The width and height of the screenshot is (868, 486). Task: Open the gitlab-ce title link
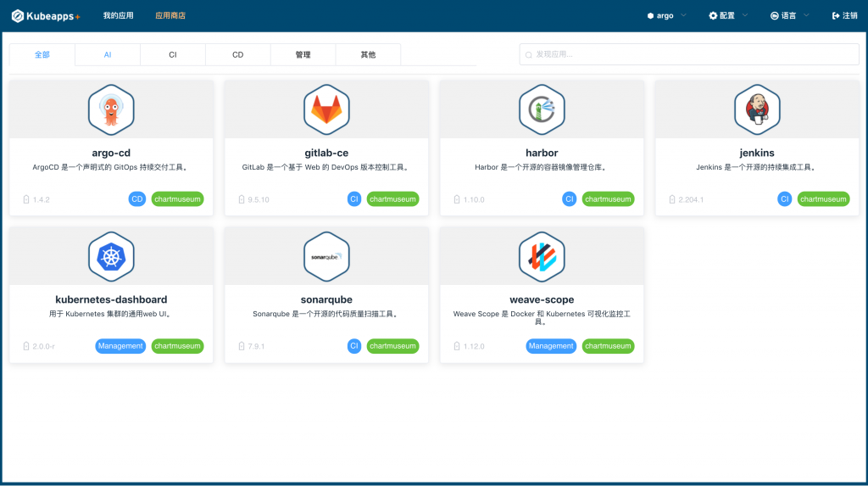[326, 153]
